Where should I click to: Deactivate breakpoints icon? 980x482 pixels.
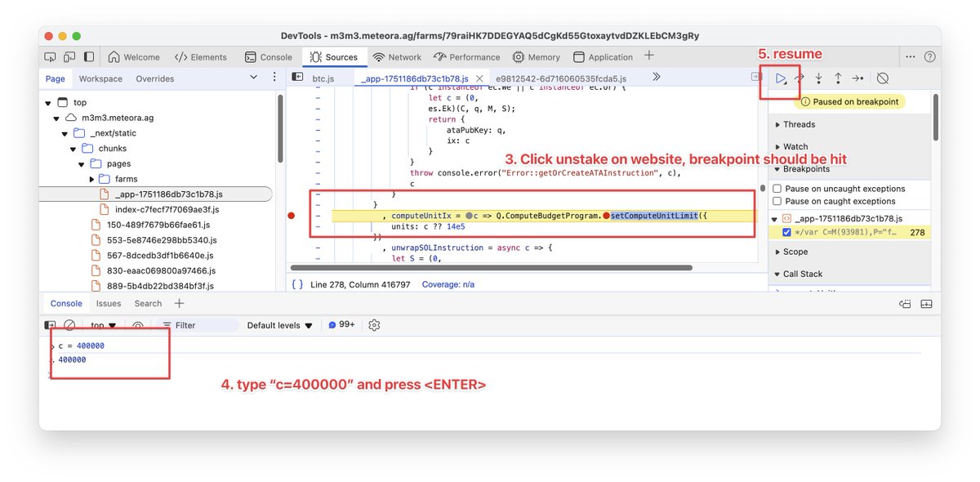[883, 78]
